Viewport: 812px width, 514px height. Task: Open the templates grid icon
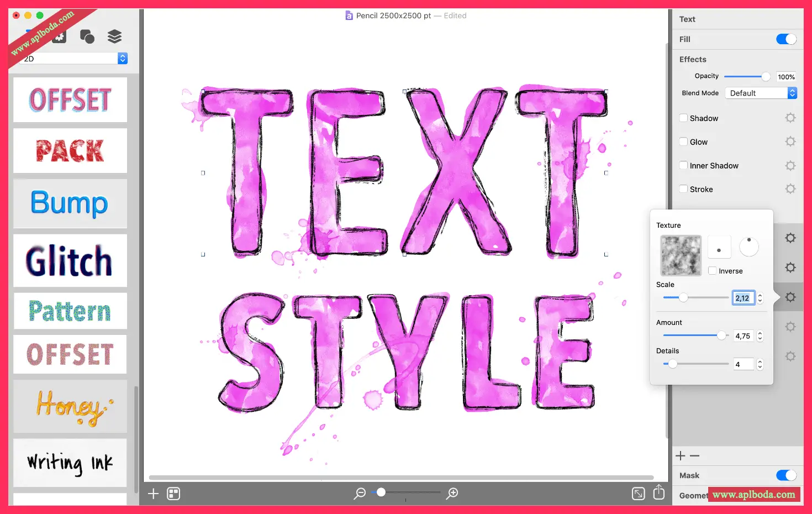pos(173,494)
